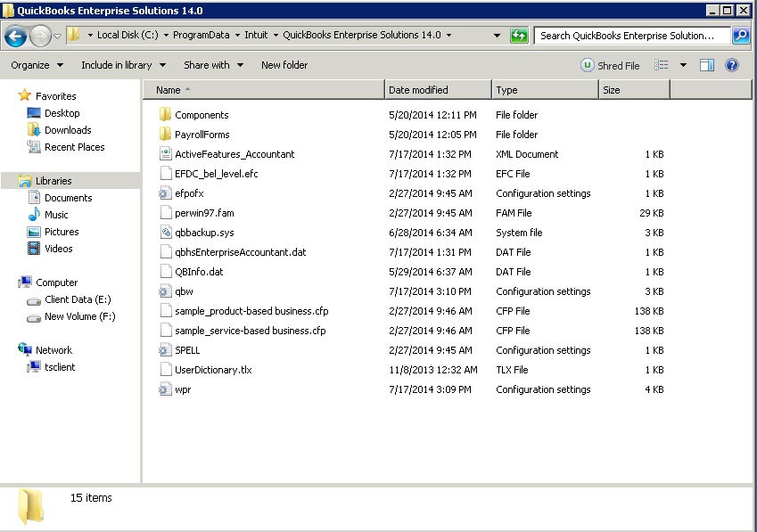Select the Components folder icon
Viewport: 757px width, 532px height.
tap(165, 115)
